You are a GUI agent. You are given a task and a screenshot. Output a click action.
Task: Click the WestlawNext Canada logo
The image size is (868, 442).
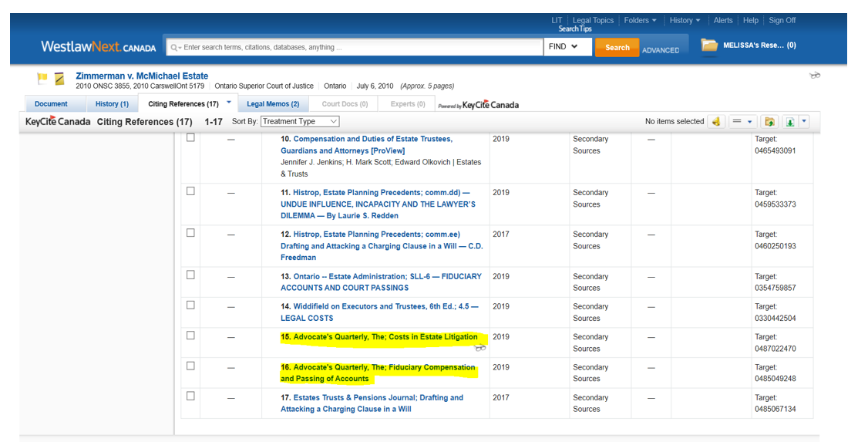(x=99, y=46)
